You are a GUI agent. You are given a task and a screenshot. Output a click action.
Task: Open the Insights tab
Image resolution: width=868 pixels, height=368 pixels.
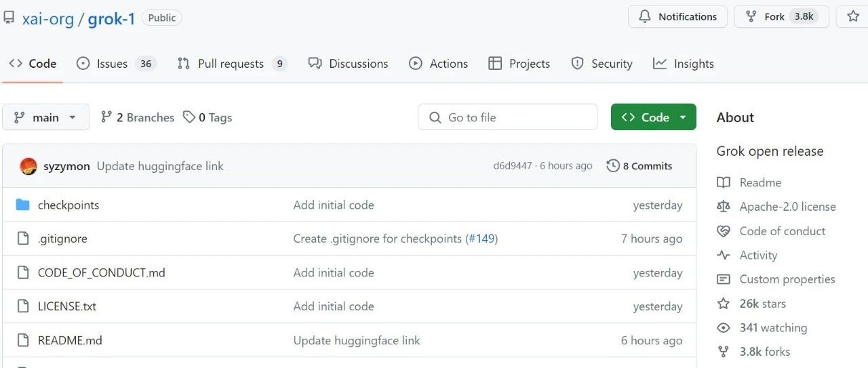click(x=684, y=64)
